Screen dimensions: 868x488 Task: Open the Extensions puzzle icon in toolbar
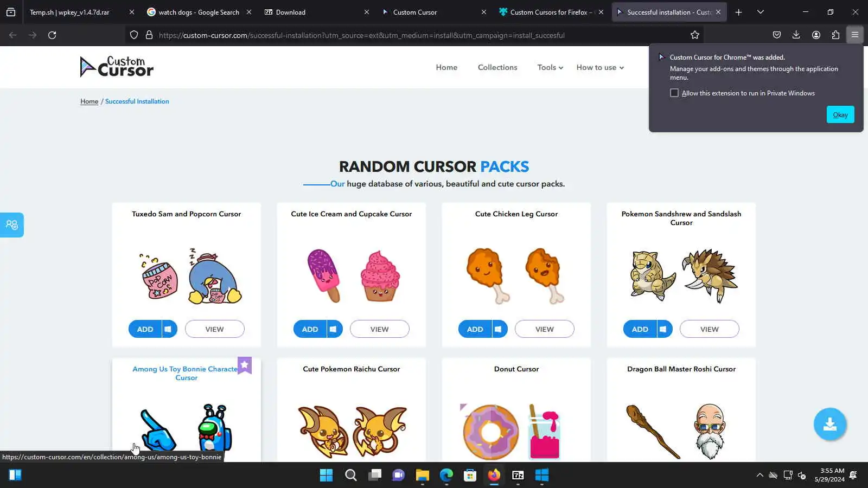(x=835, y=35)
